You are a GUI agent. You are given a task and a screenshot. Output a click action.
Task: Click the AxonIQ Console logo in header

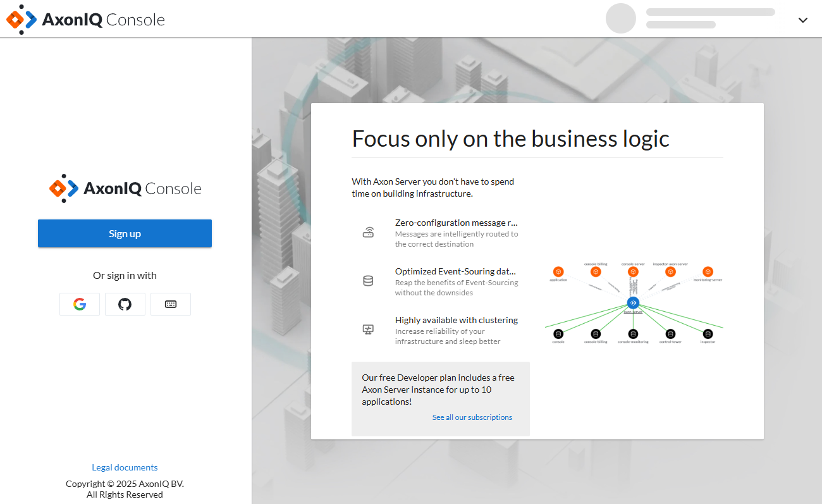pyautogui.click(x=86, y=20)
